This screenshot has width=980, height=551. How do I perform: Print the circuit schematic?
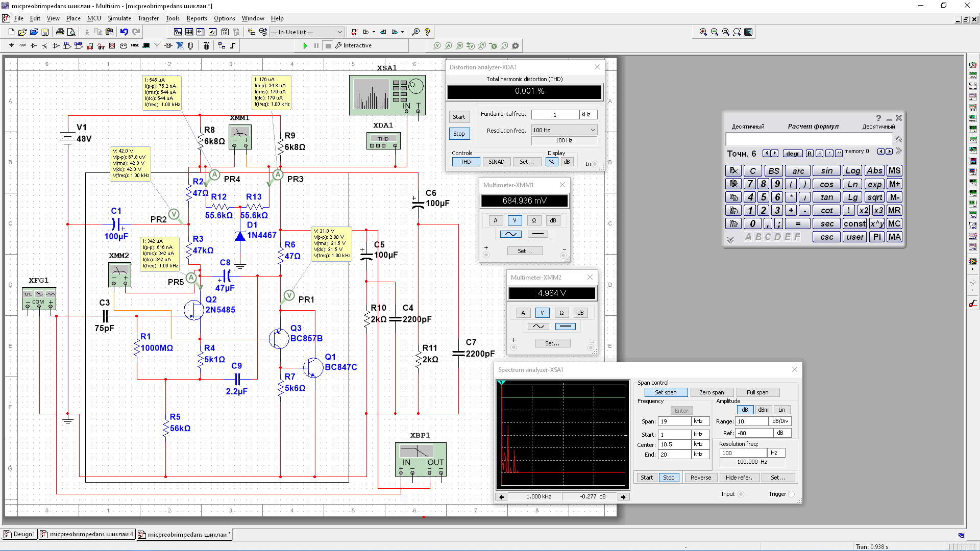tap(60, 32)
